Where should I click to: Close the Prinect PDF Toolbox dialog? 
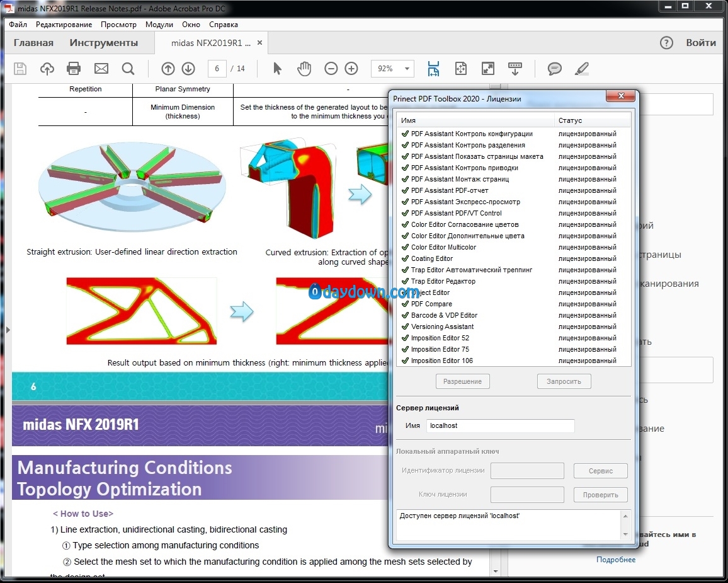coord(621,96)
